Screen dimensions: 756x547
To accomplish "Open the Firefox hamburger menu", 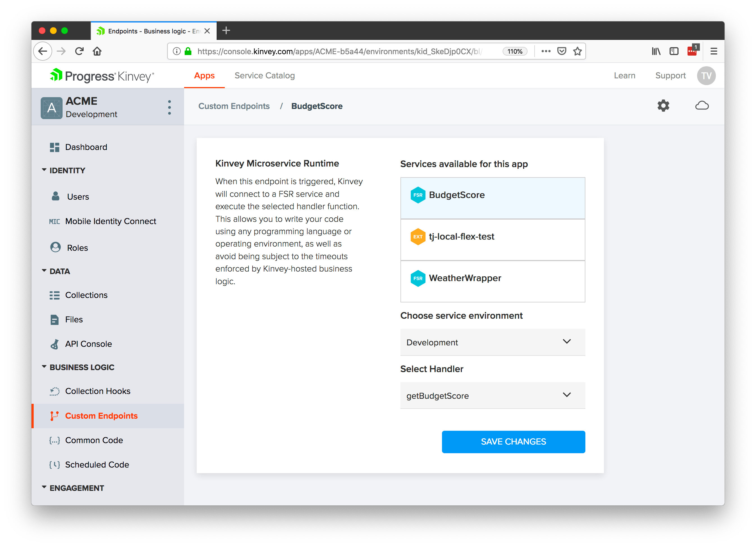I will tap(714, 51).
